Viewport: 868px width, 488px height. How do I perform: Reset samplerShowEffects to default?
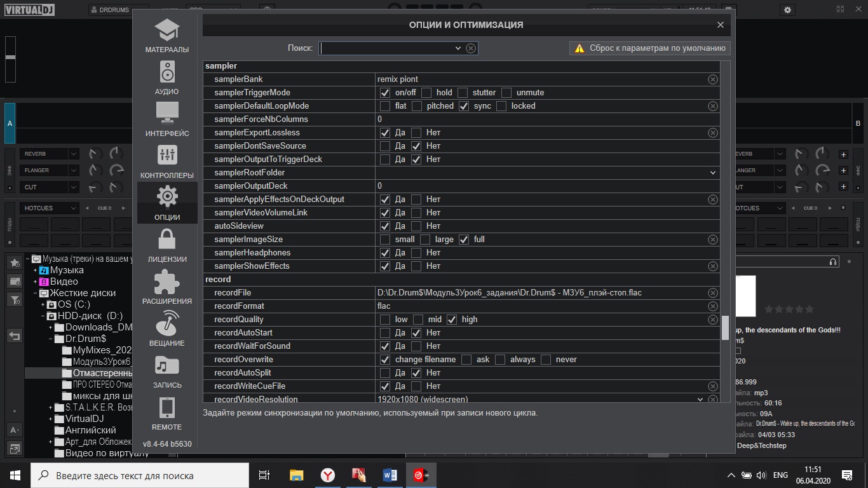click(x=713, y=266)
